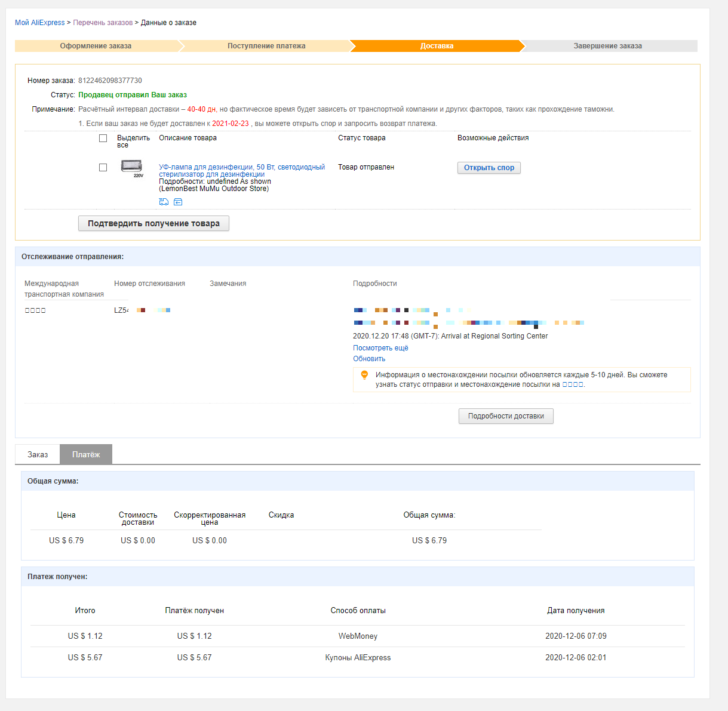Refresh tracking via 'Обновить' link
Viewport: 728px width, 711px height.
[x=369, y=359]
